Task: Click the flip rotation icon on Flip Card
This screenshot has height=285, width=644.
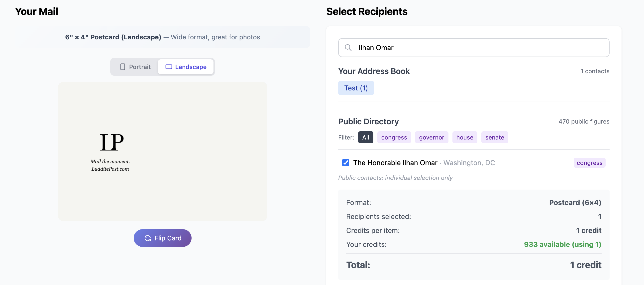Action: click(148, 238)
